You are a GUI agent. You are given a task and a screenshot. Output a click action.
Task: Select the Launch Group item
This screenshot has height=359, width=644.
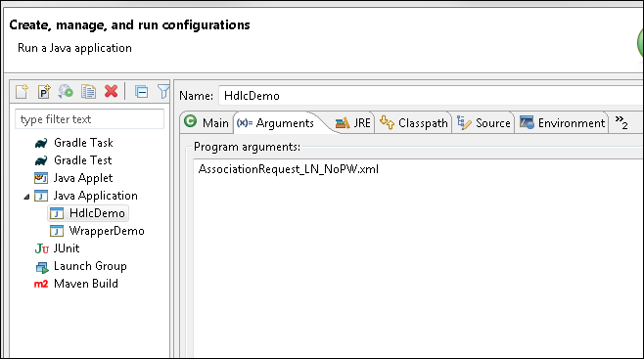(90, 266)
